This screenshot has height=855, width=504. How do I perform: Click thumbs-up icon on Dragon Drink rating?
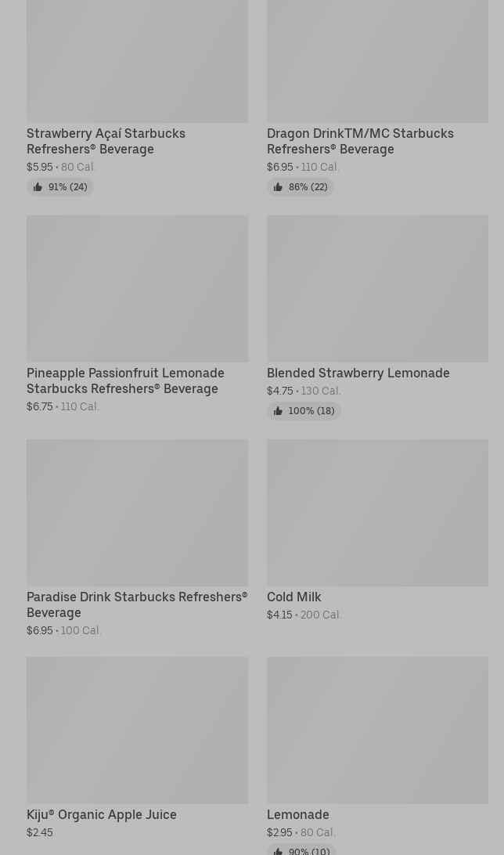278,187
